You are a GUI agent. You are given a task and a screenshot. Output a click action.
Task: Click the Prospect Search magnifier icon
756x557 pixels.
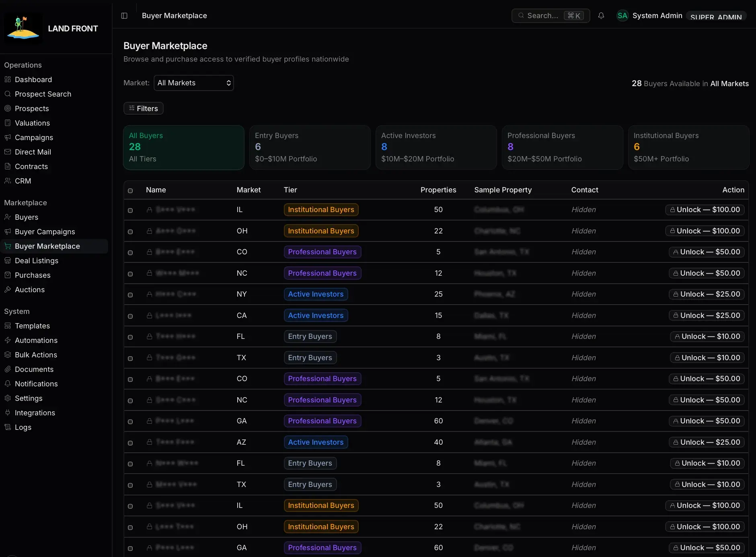tap(8, 94)
